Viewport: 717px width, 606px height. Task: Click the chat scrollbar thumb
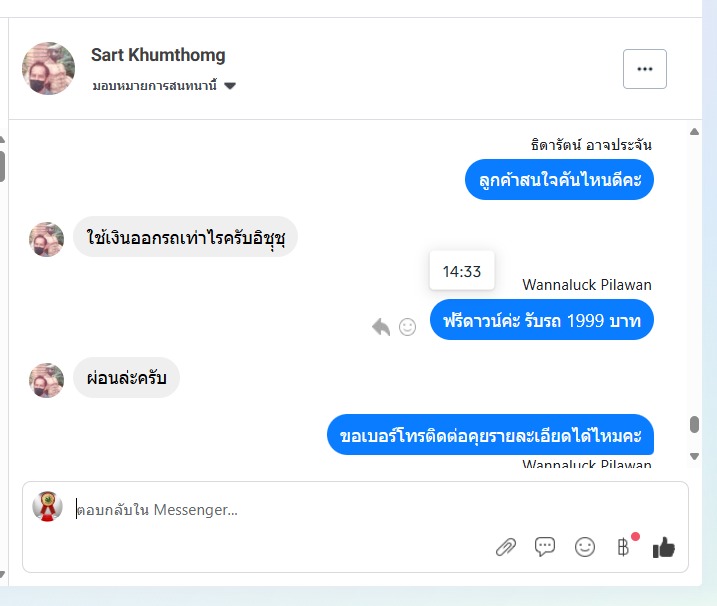[x=694, y=424]
